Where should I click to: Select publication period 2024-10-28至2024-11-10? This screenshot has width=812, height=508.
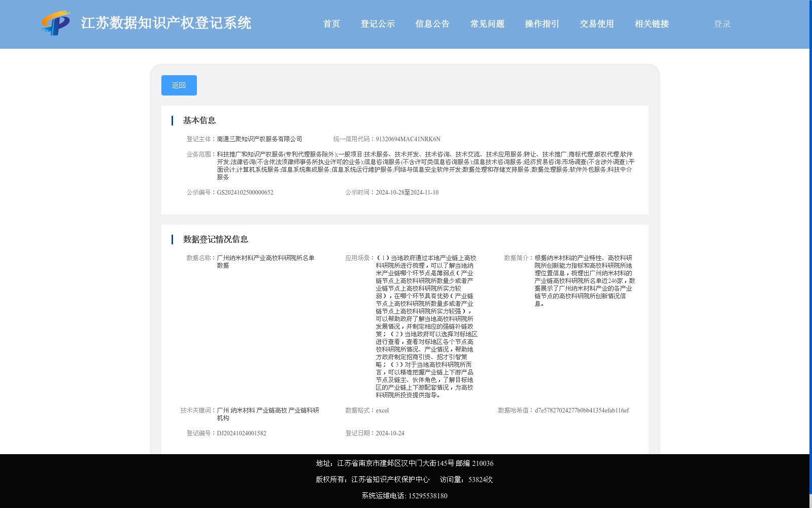pos(407,193)
